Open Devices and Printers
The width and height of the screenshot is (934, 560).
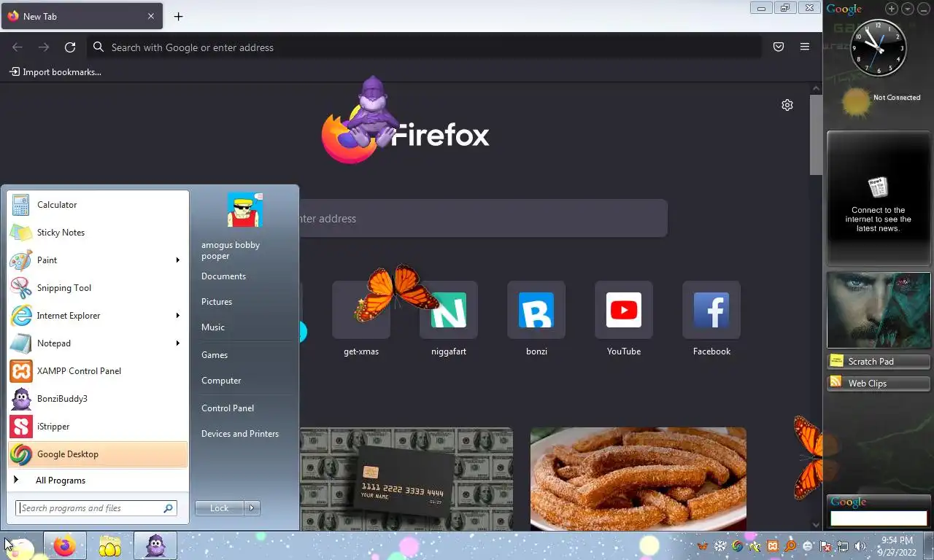pyautogui.click(x=240, y=434)
